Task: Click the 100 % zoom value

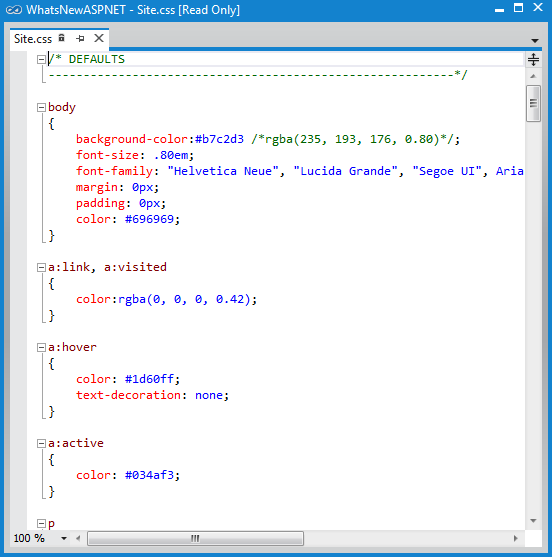Action: tap(29, 539)
